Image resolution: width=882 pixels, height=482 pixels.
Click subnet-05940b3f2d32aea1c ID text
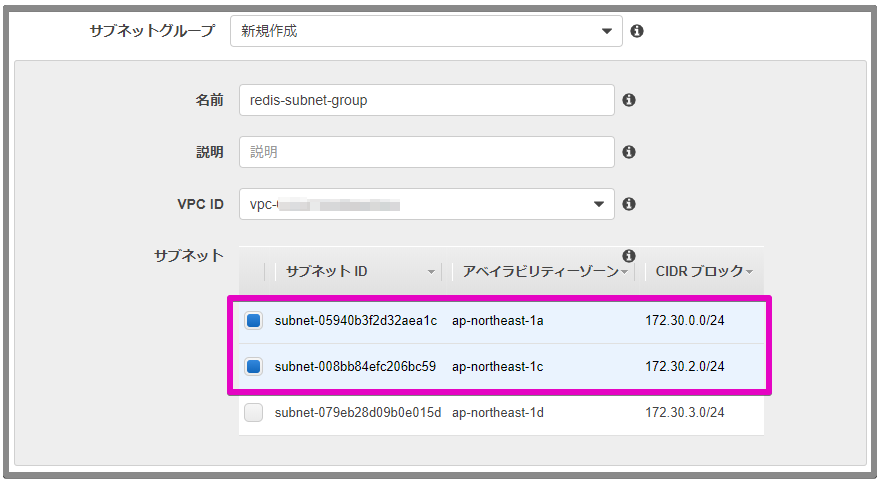pyautogui.click(x=356, y=321)
